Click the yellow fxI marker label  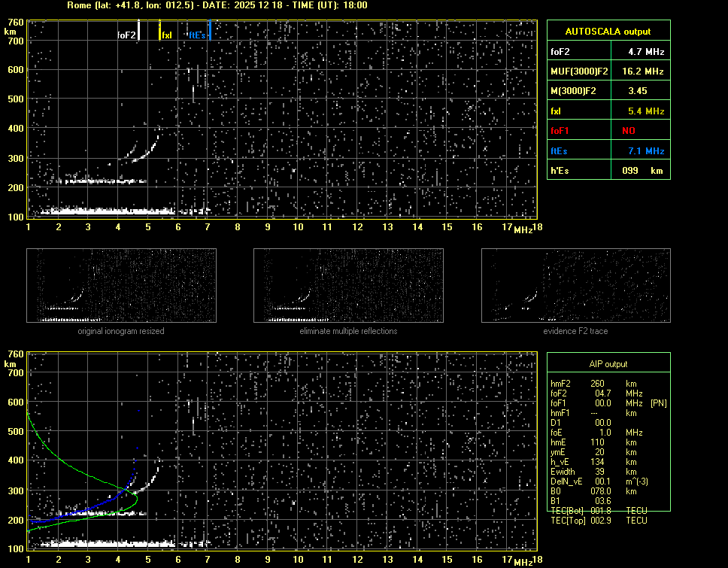[166, 35]
